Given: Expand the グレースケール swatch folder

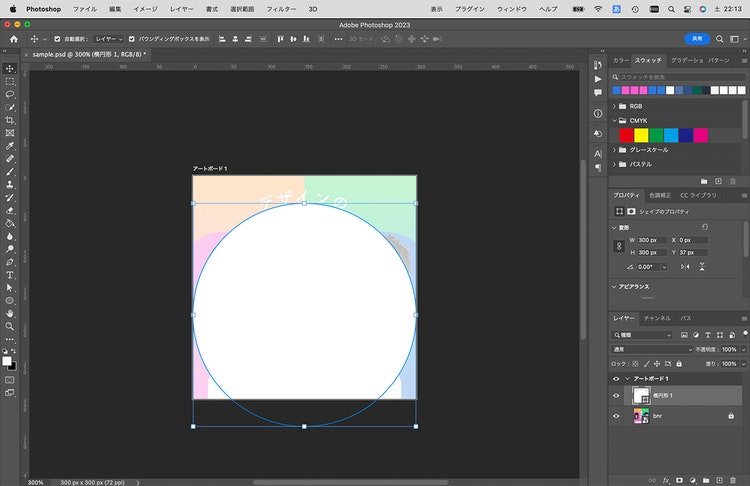Looking at the screenshot, I should click(x=615, y=150).
